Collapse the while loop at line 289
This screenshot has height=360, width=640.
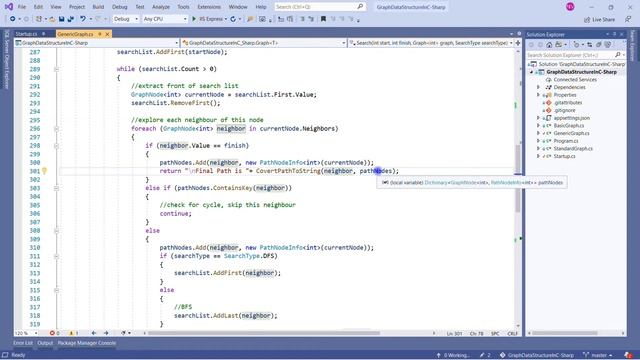56,69
